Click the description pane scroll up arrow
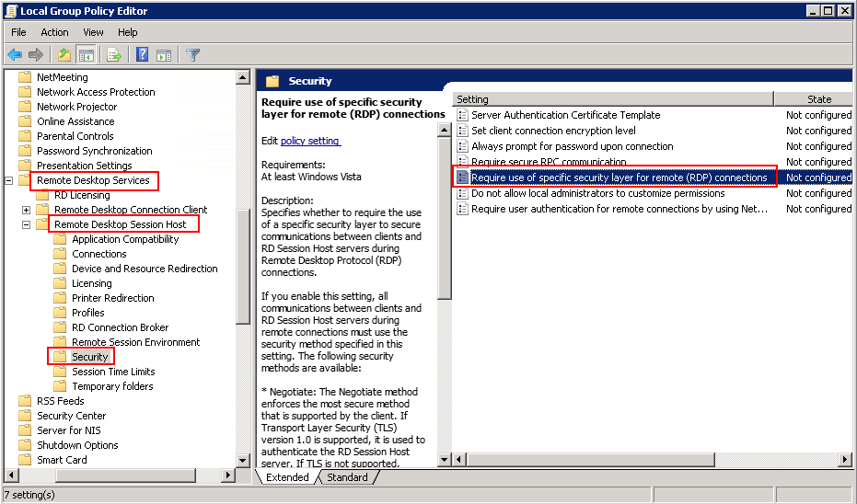 445,130
